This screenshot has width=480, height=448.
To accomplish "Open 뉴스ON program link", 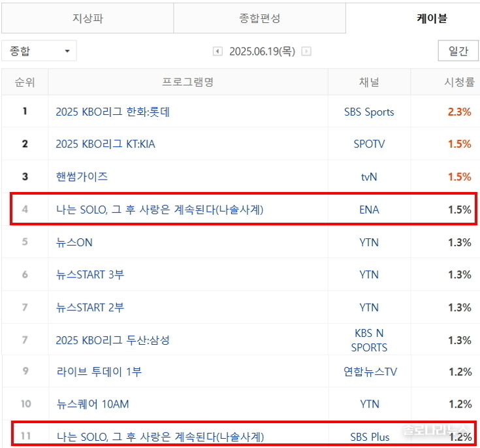I will click(74, 242).
